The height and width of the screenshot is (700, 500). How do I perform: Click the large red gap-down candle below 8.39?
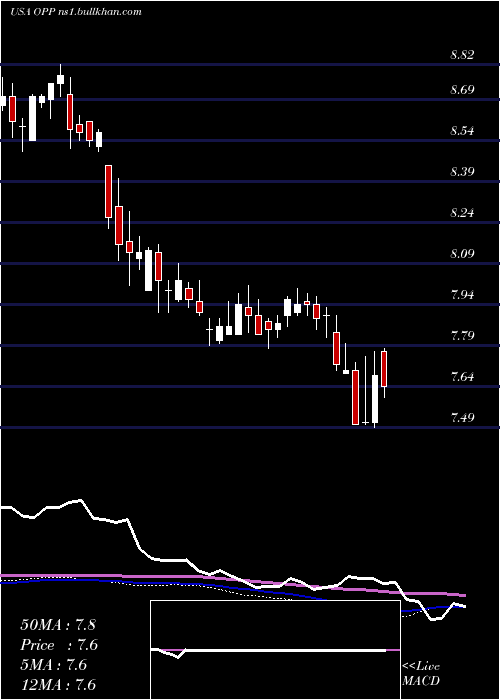[x=108, y=192]
